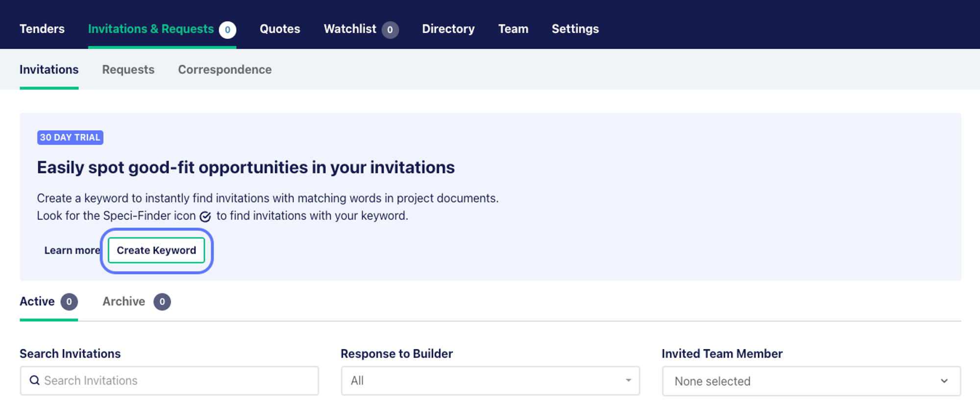Open the Tenders section
This screenshot has height=401, width=980.
coord(42,29)
